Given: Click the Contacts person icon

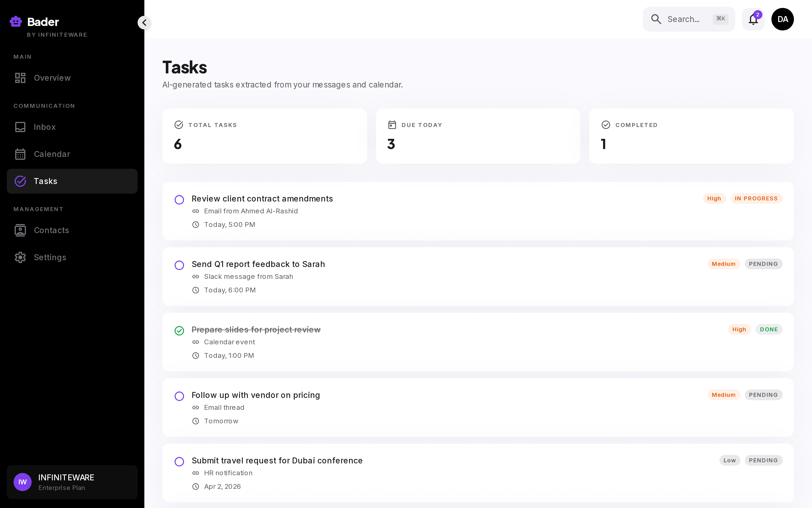Looking at the screenshot, I should coord(20,231).
